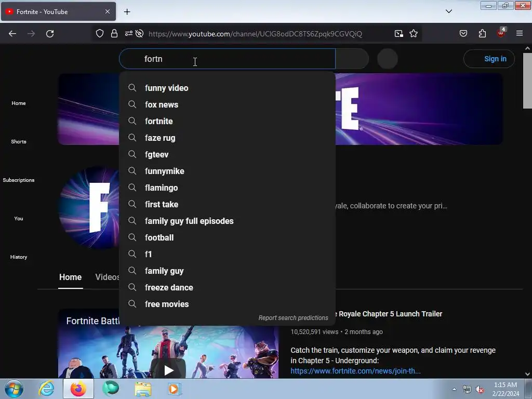Go to Home in the YouTube sidebar
The width and height of the screenshot is (532, 399).
pos(19,103)
